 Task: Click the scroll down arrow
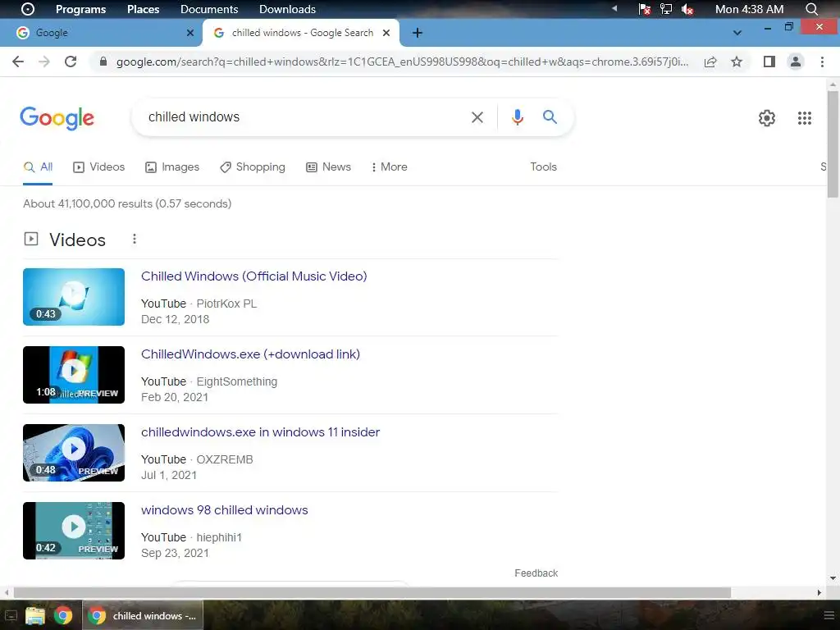point(833,578)
